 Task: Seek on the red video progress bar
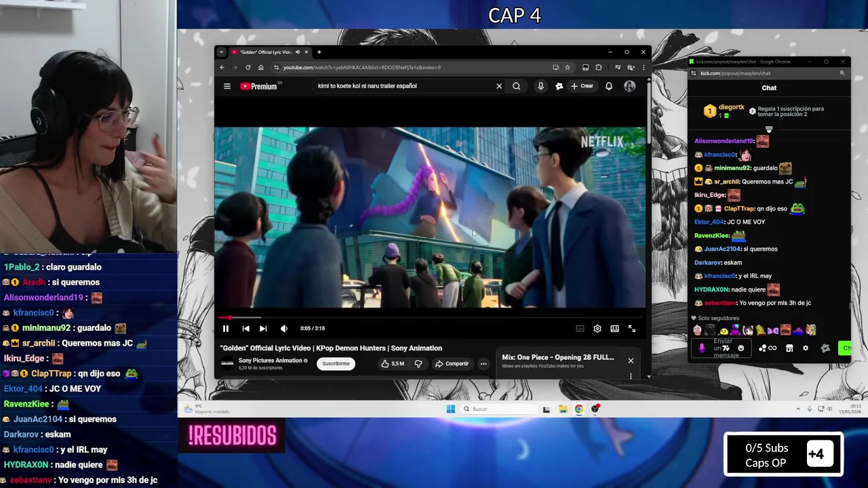(x=431, y=317)
